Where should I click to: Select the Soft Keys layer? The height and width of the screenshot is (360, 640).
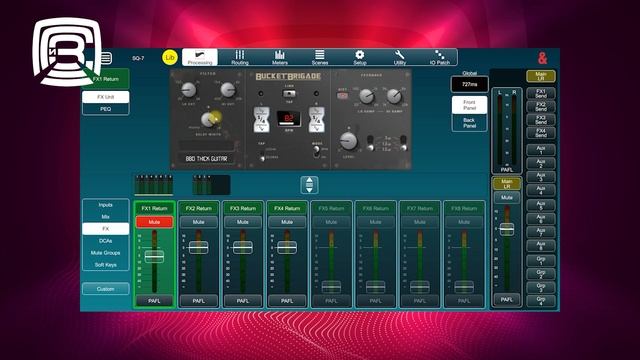pyautogui.click(x=106, y=264)
